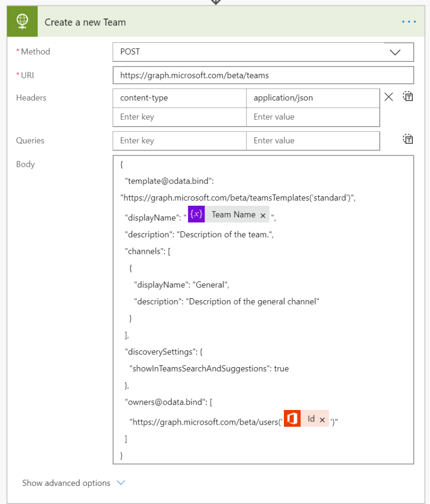The height and width of the screenshot is (504, 430).
Task: Click the Queries Enter value field
Action: (312, 141)
